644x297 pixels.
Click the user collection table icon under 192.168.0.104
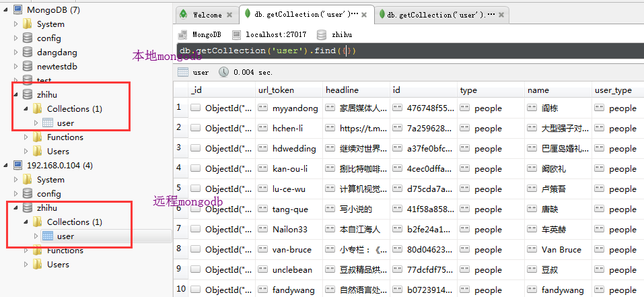coord(48,236)
